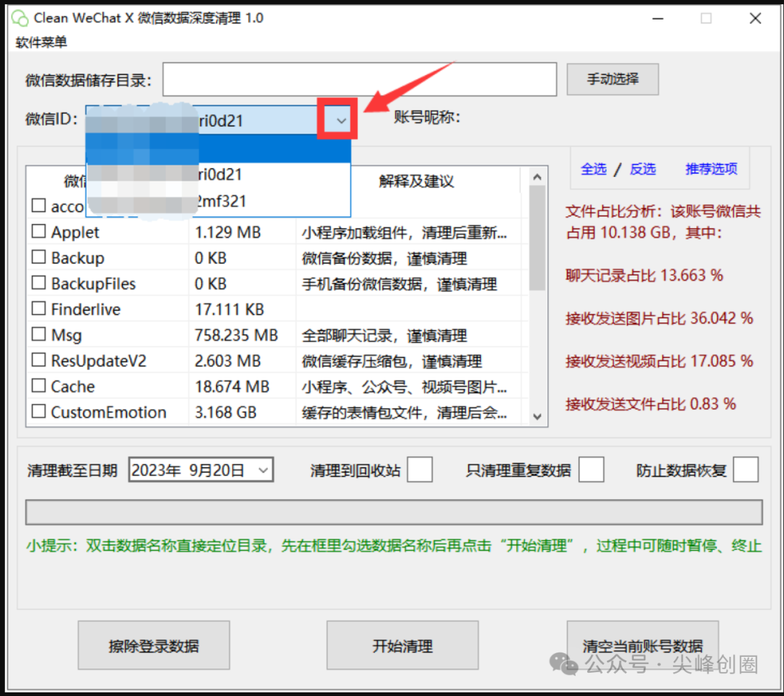Tick the Finderlive checkbox
Screen dimensions: 784x696
point(38,308)
